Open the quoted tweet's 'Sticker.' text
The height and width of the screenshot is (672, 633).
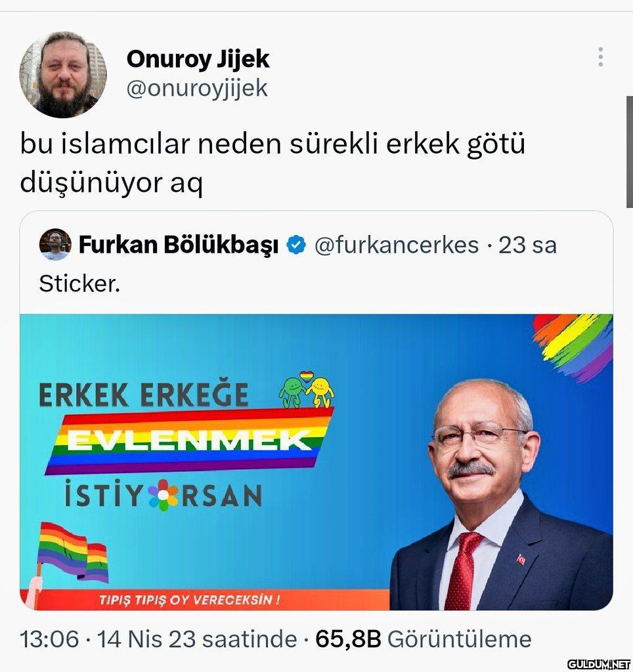pos(79,283)
